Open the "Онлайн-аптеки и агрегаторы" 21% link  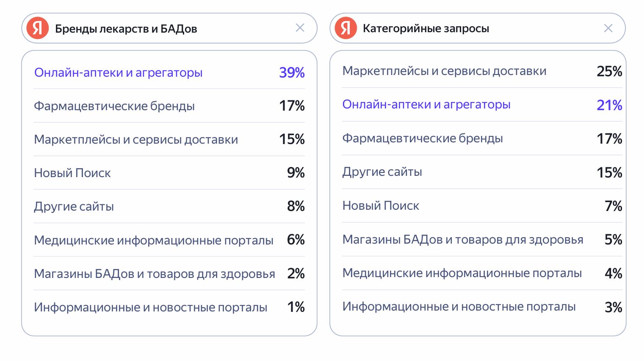point(426,105)
